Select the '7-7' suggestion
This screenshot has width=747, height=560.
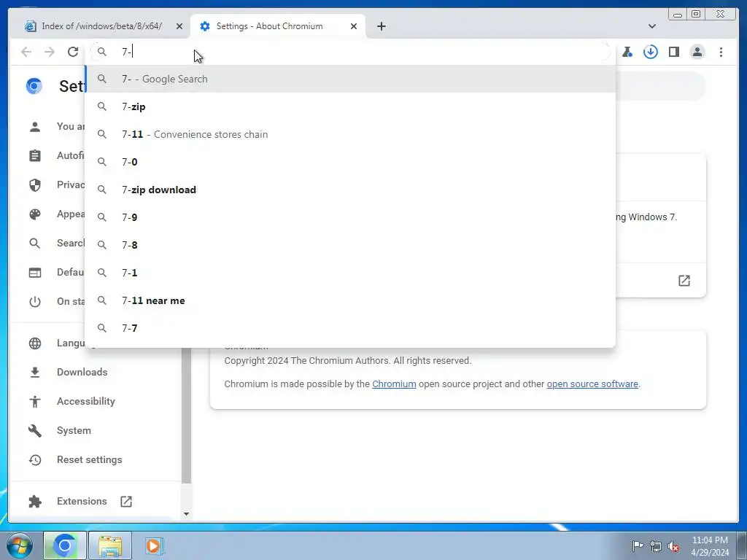click(350, 328)
